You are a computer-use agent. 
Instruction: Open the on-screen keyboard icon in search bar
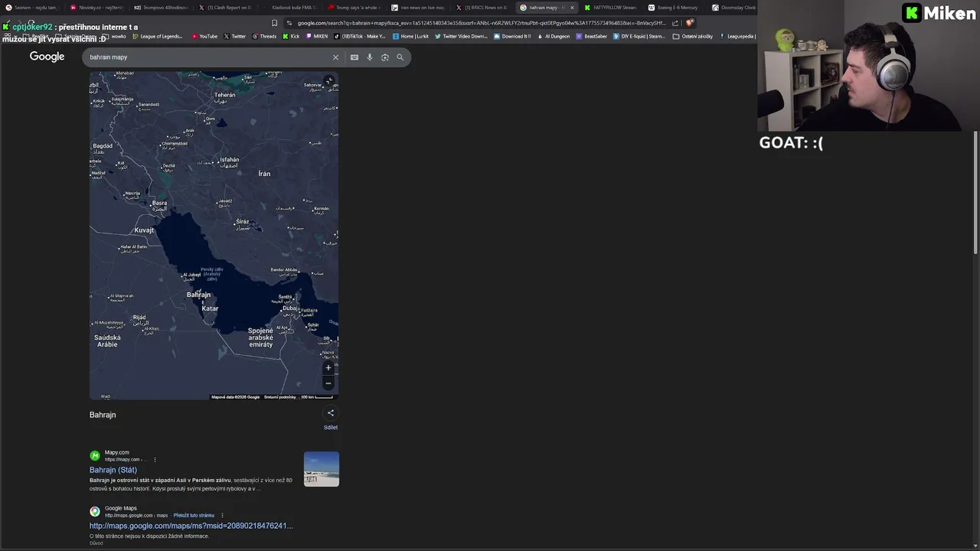354,57
